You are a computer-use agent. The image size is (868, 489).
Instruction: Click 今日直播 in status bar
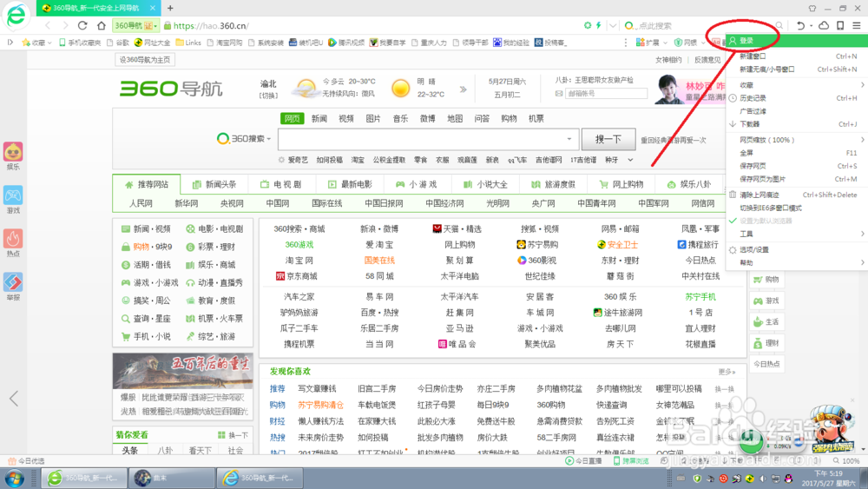point(583,460)
